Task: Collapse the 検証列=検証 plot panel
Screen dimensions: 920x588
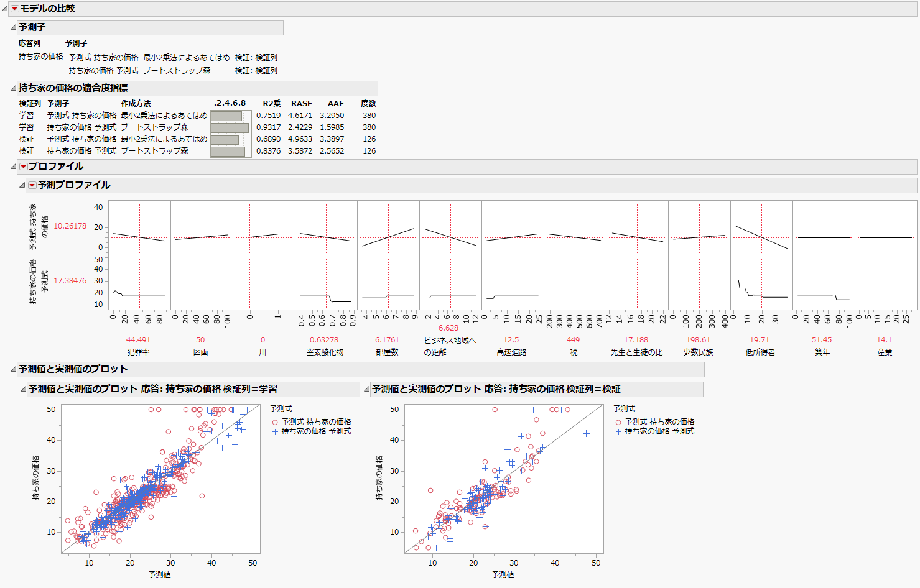Action: [366, 389]
